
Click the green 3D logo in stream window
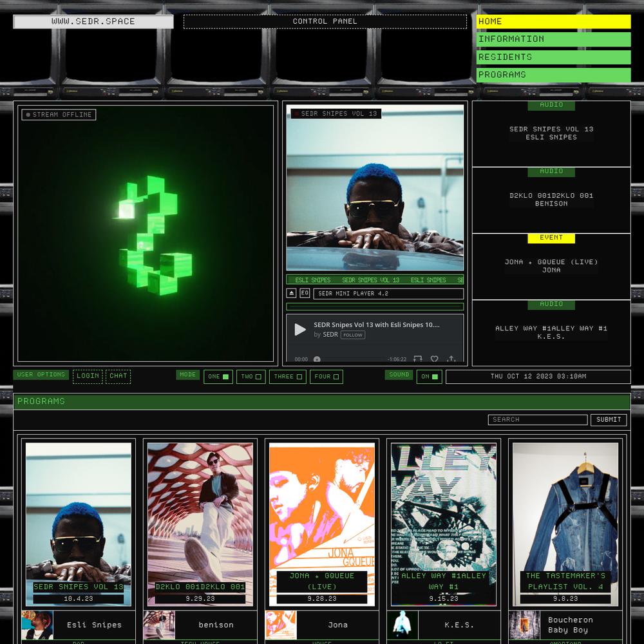pyautogui.click(x=152, y=235)
